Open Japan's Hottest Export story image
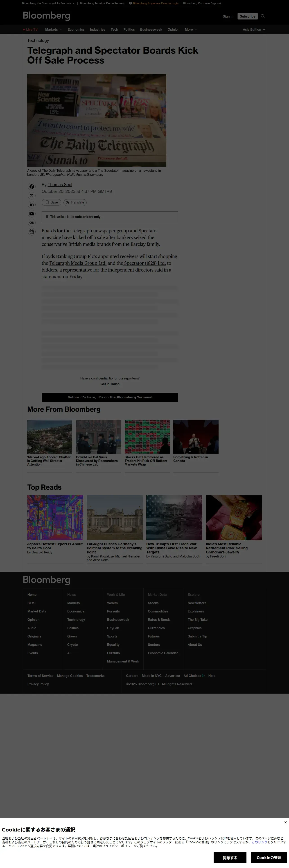The image size is (289, 868). [55, 518]
